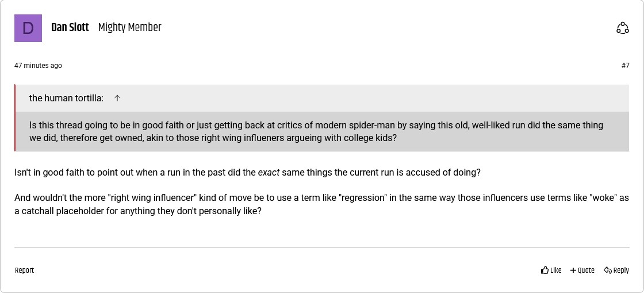Open the purple D avatar
The height and width of the screenshot is (293, 644).
[x=28, y=28]
